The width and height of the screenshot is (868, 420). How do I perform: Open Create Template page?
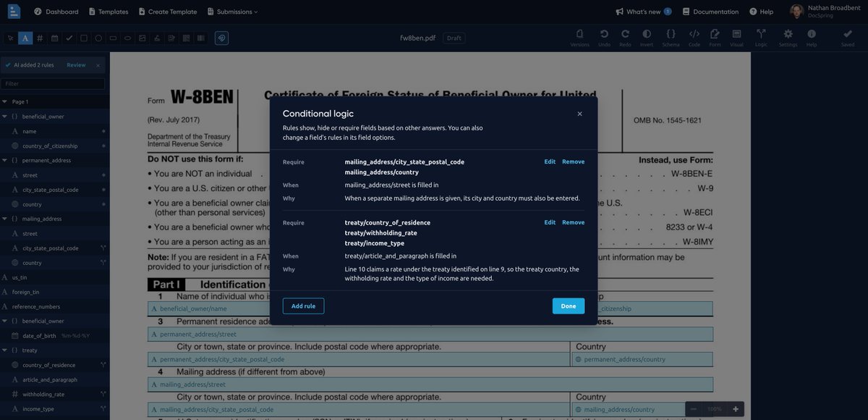coord(167,12)
